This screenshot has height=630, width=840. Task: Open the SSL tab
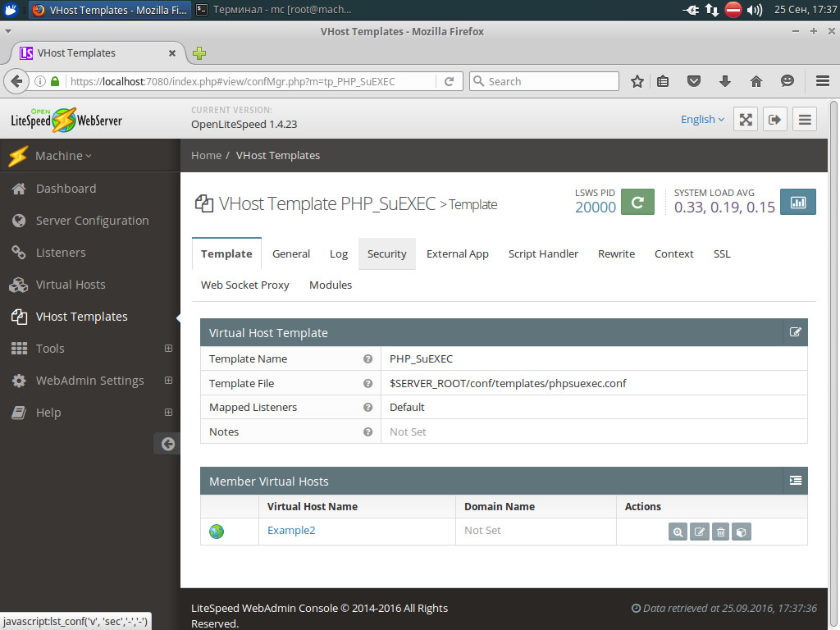[722, 254]
